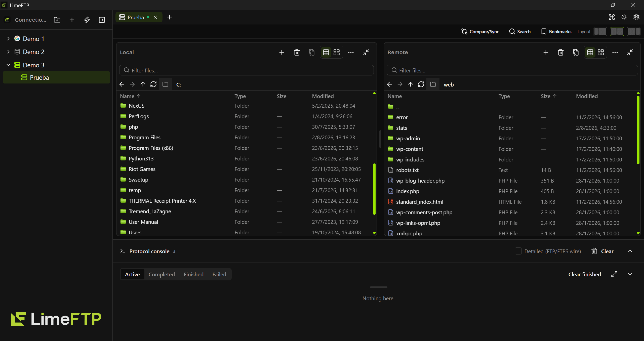Select the third layout option
Viewport: 644px width, 341px height.
click(633, 31)
